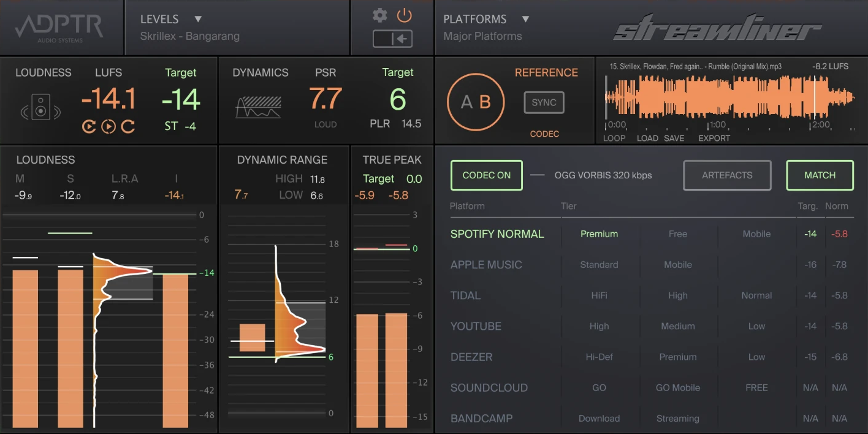The height and width of the screenshot is (434, 868).
Task: Enable SYNC for the reference track
Action: click(x=543, y=102)
